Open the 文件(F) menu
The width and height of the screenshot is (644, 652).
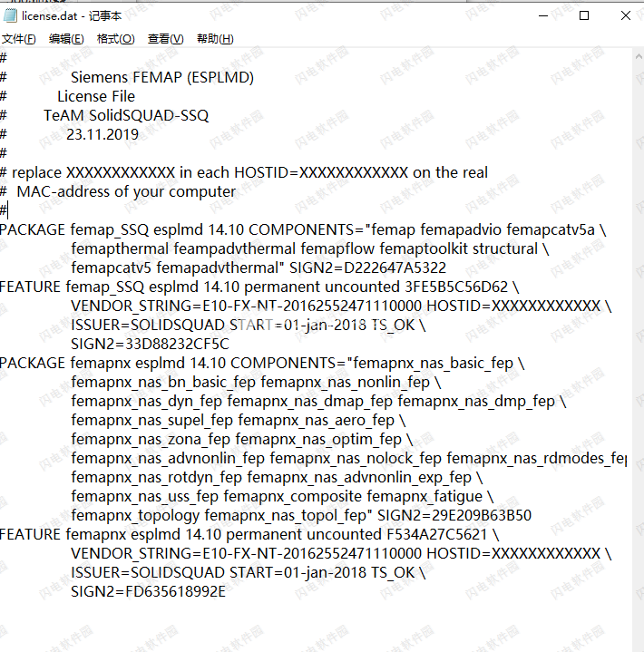coord(19,39)
